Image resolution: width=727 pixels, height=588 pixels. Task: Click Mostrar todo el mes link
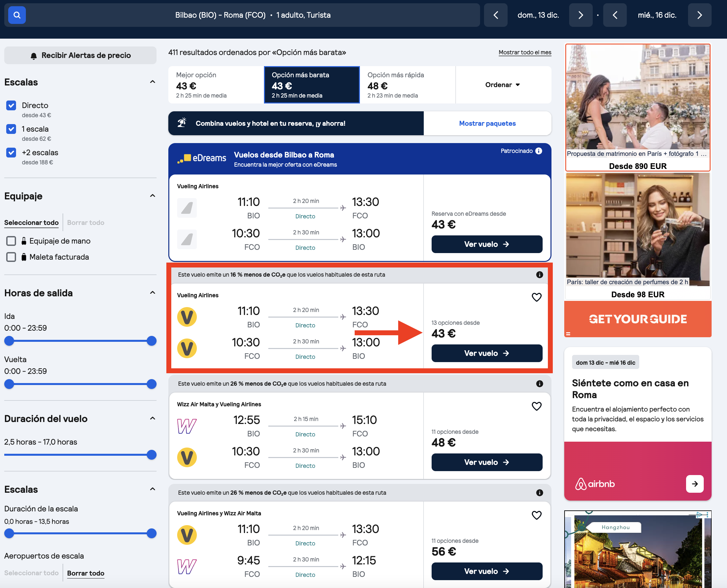point(525,52)
